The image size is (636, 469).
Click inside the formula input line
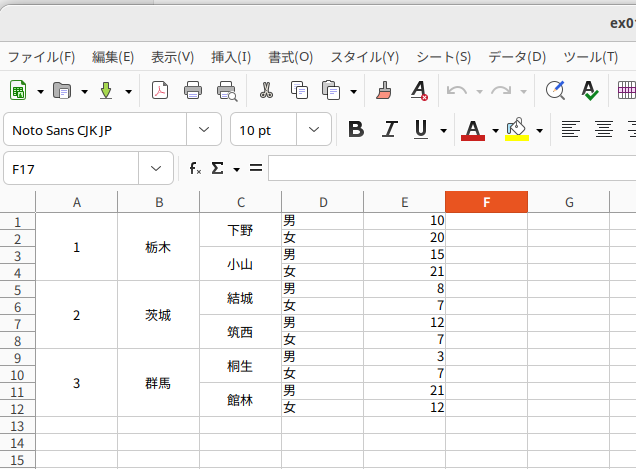click(452, 168)
